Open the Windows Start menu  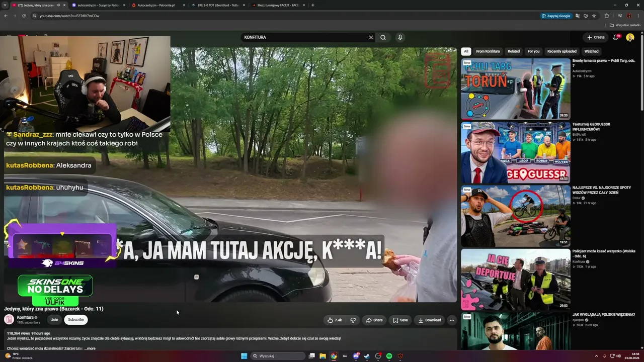244,356
